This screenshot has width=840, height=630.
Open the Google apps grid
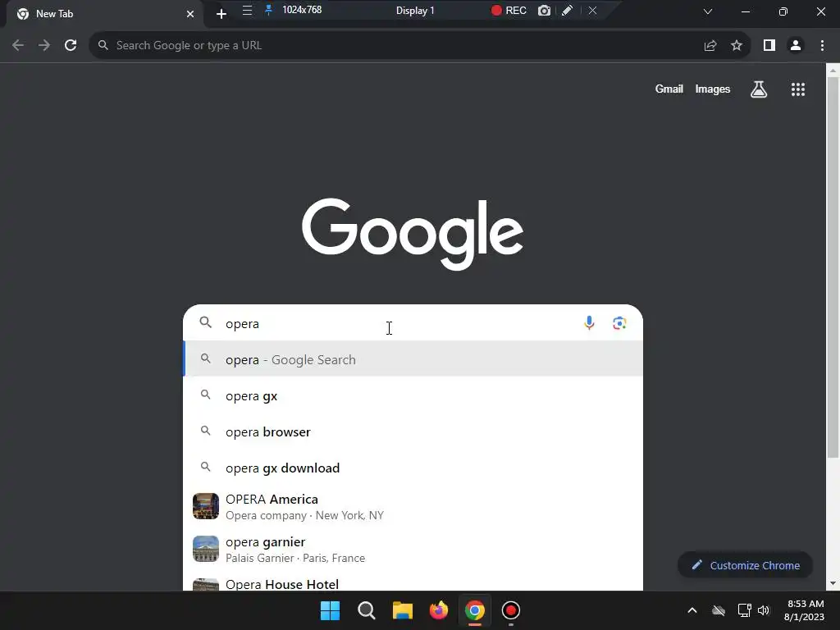(x=798, y=89)
